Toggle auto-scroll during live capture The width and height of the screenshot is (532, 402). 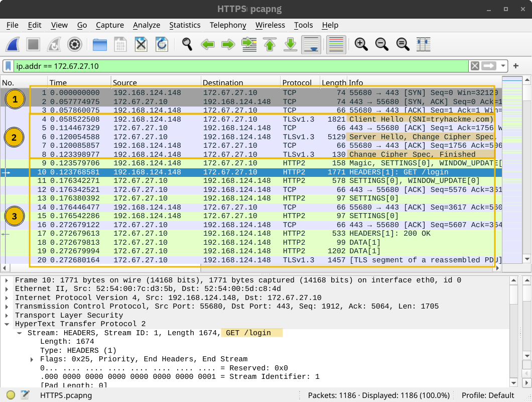(x=311, y=44)
